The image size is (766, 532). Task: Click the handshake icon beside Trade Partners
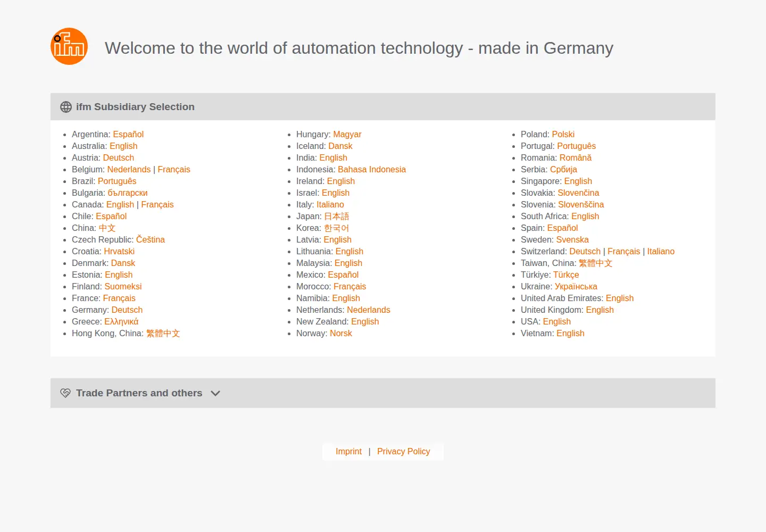coord(65,393)
